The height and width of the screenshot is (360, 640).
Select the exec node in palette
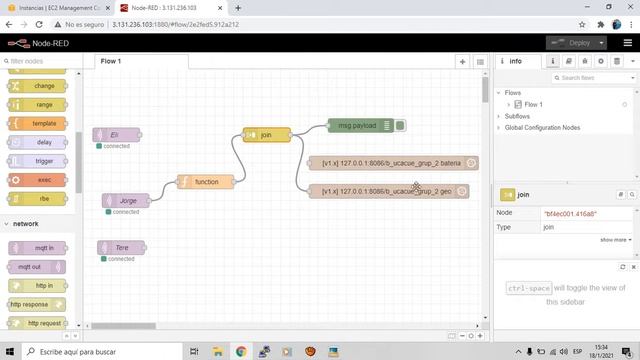click(x=37, y=180)
